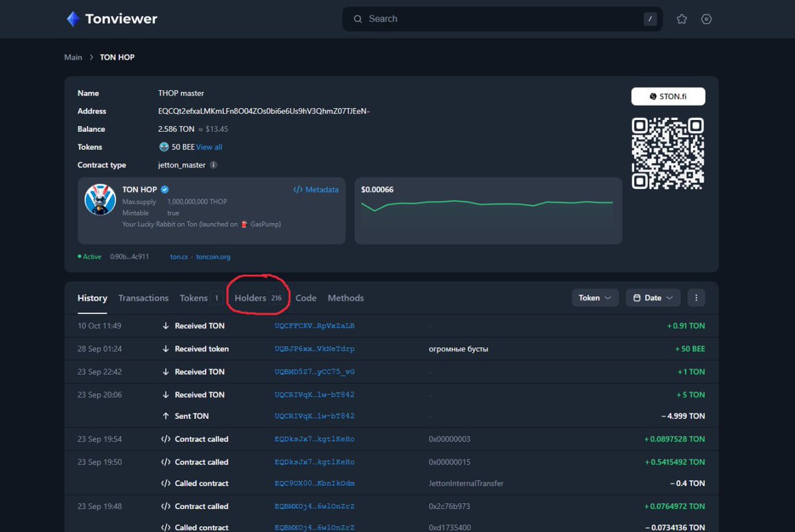Open address UQBMD527...yCC75_vG
795x532 pixels.
[x=315, y=372]
